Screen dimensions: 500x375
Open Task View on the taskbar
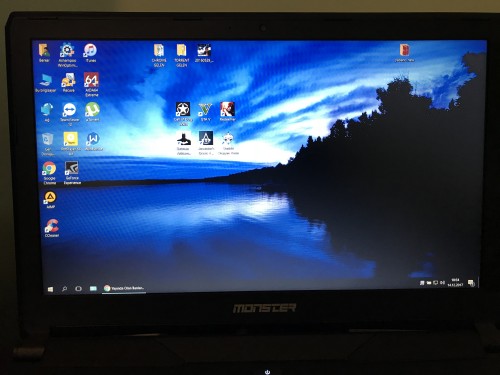(x=78, y=288)
